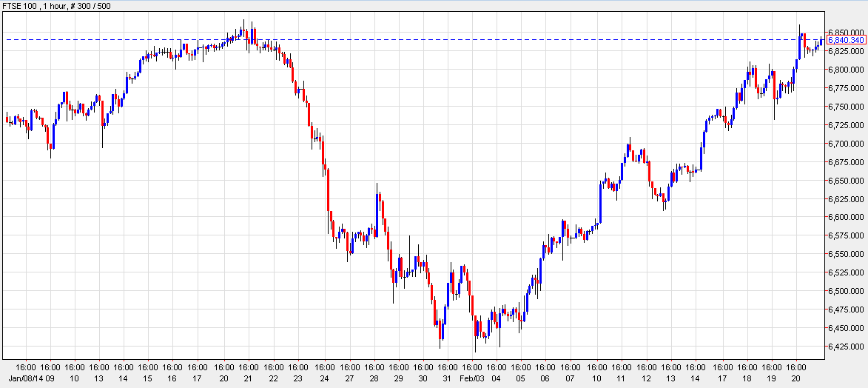The width and height of the screenshot is (868, 388).
Task: Click the 6,475.000 price axis label
Action: [x=846, y=310]
